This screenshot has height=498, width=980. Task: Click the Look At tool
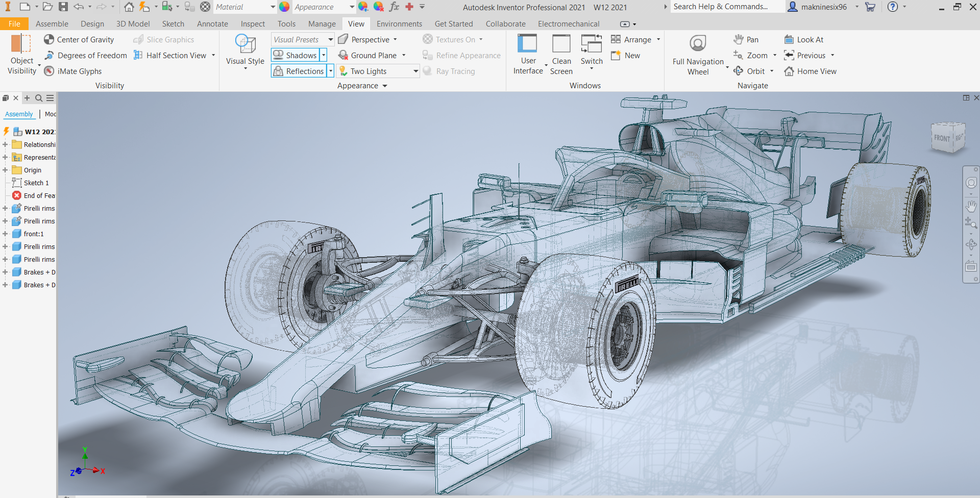804,39
